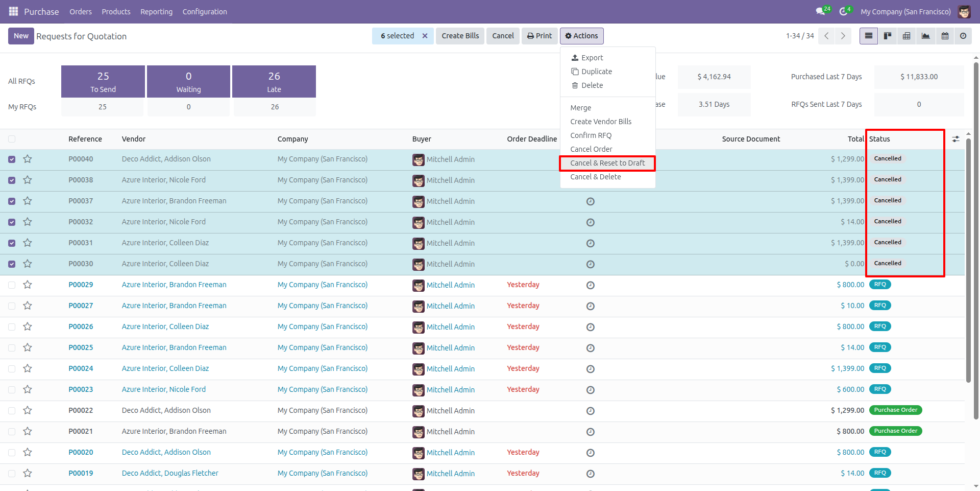Star the P00040 order
Image resolution: width=980 pixels, height=491 pixels.
click(x=28, y=159)
